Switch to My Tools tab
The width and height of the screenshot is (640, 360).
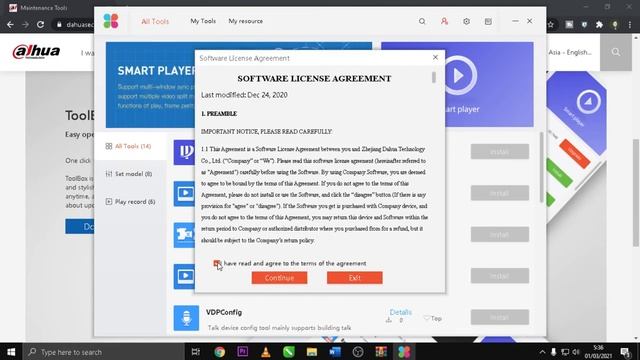[x=203, y=21]
